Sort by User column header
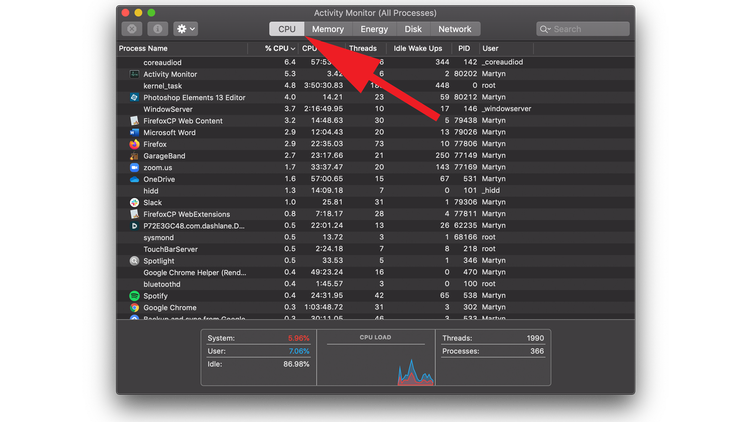The width and height of the screenshot is (750, 422). (490, 48)
